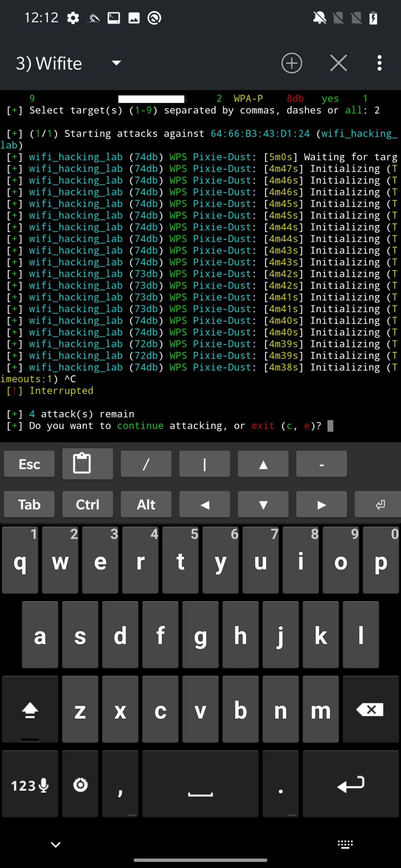Tap the z key

click(x=80, y=709)
